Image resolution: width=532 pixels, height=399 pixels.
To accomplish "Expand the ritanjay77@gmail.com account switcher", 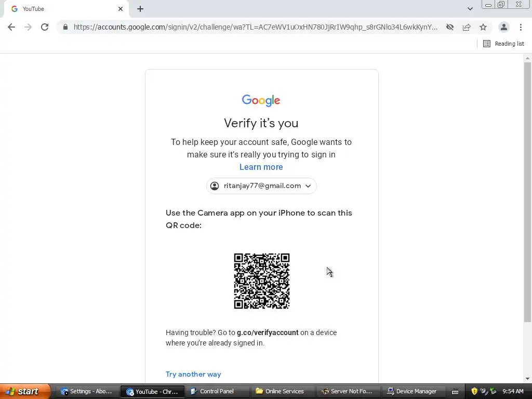I will (261, 185).
